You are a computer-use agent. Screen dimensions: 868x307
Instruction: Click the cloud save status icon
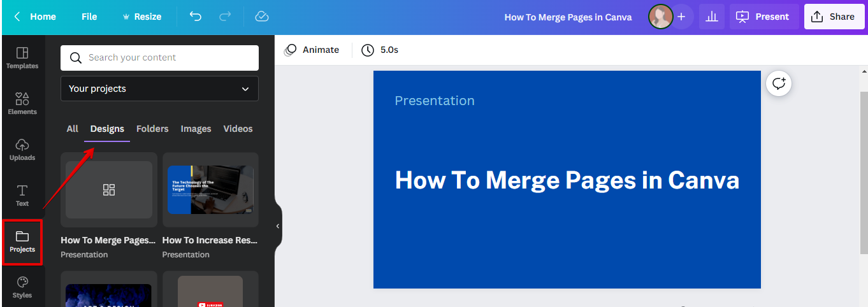(261, 17)
